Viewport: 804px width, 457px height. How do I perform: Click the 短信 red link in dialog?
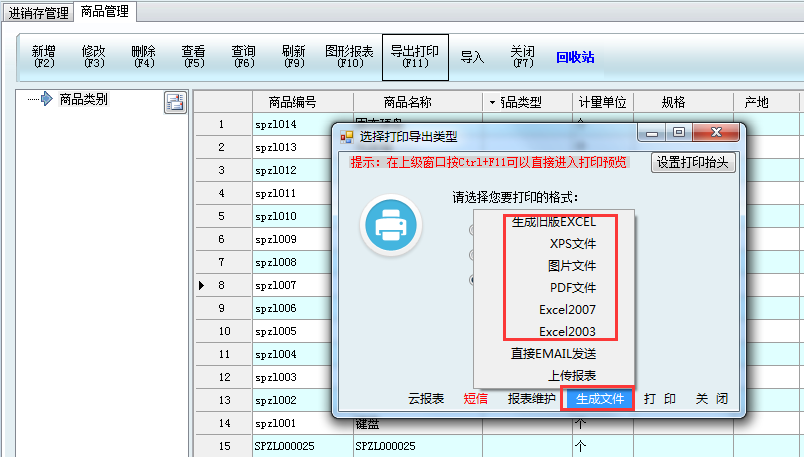(x=475, y=398)
